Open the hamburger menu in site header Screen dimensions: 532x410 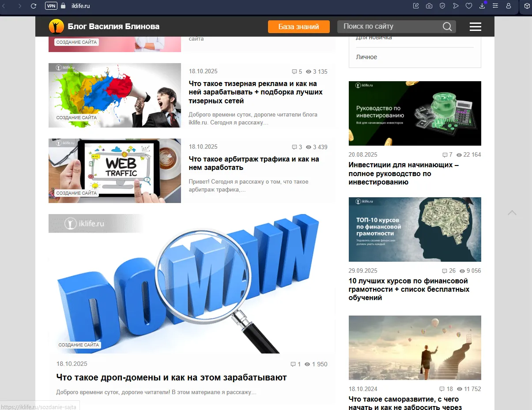[475, 26]
